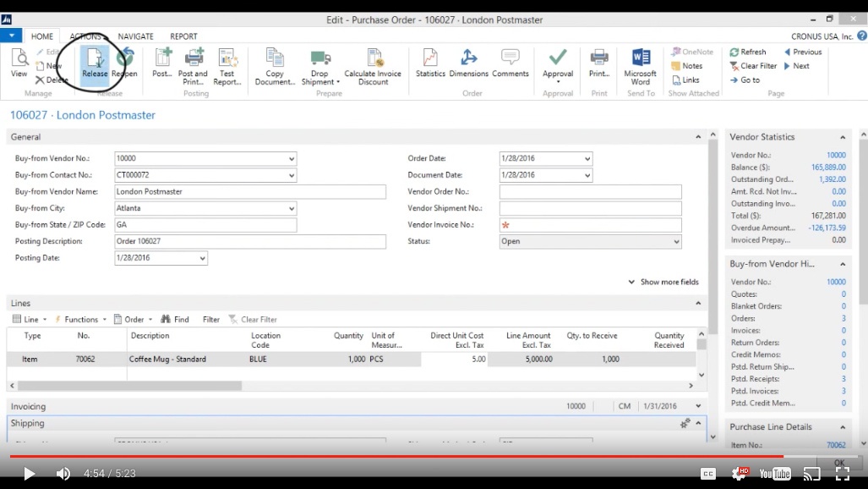Expand Show more fields

663,282
